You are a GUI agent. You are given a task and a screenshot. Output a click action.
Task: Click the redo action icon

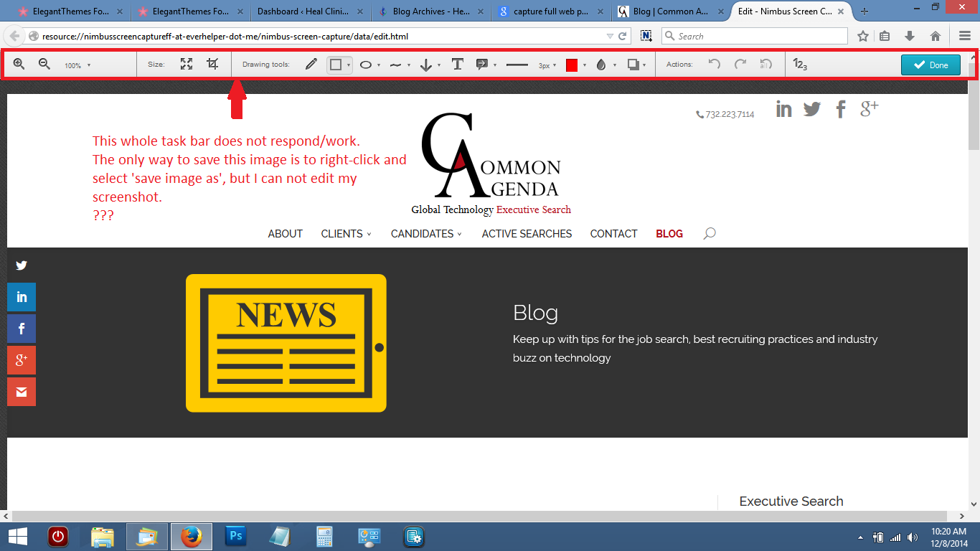click(740, 65)
